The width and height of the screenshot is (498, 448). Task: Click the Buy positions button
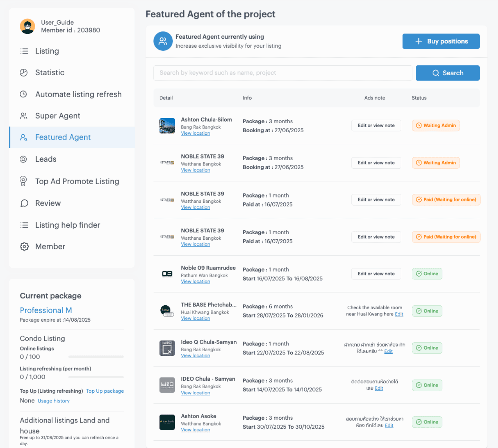441,41
